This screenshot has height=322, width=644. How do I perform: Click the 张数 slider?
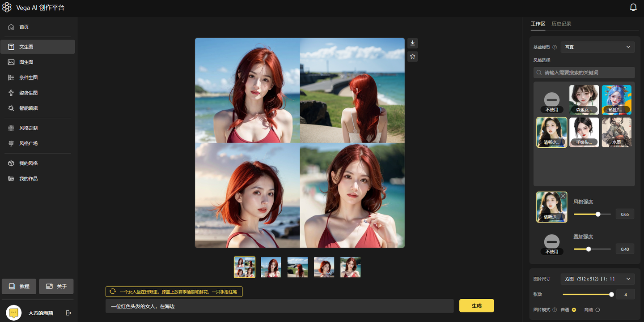coord(587,294)
